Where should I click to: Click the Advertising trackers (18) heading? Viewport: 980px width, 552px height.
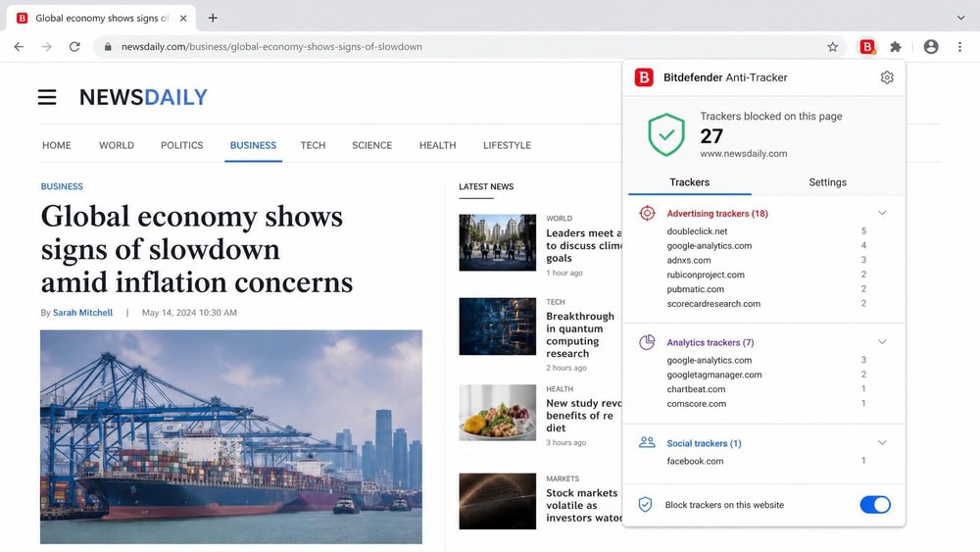pyautogui.click(x=717, y=213)
